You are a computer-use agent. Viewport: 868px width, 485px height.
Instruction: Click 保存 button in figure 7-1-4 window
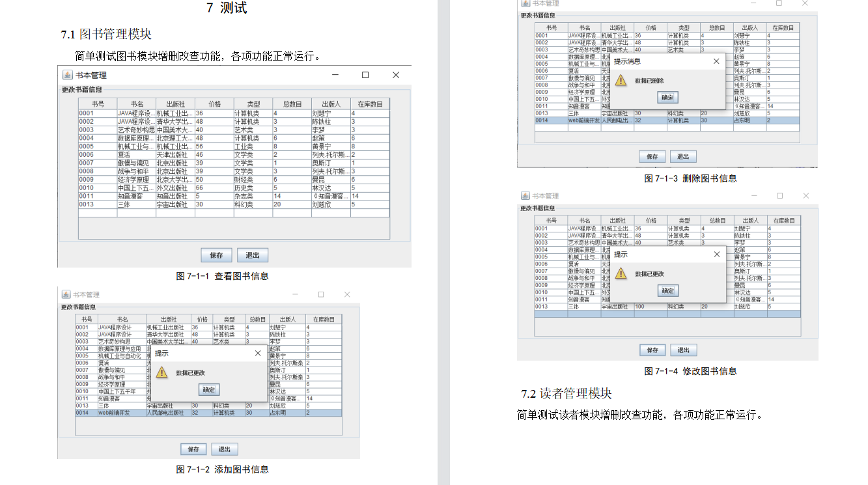click(652, 350)
